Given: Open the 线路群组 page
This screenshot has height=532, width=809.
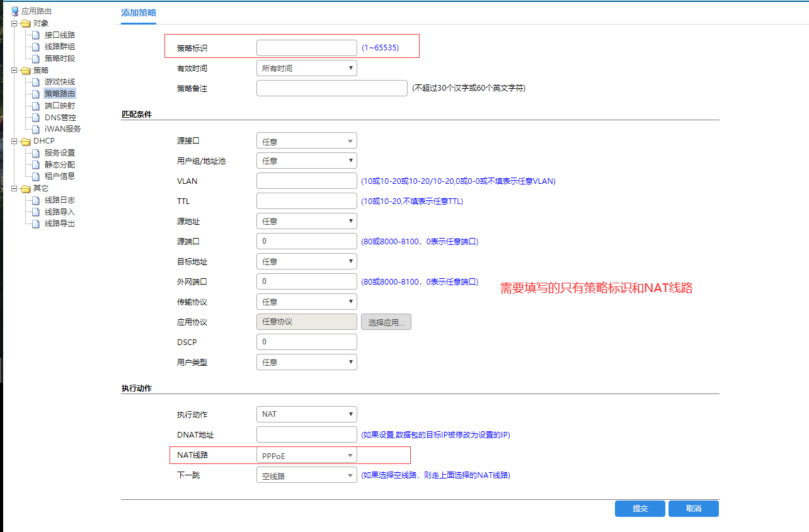Looking at the screenshot, I should point(60,47).
